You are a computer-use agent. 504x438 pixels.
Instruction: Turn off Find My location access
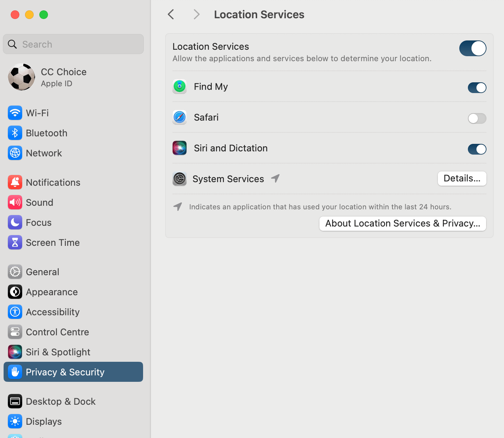pos(477,88)
